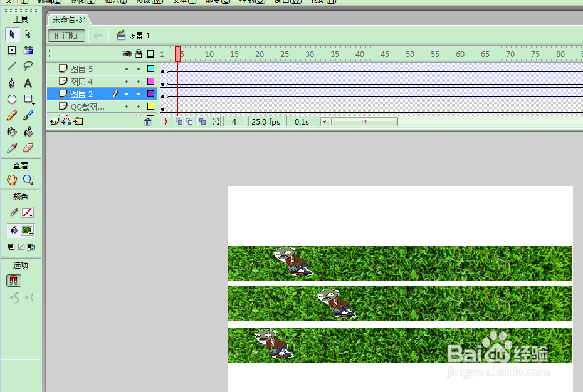
Task: Select the Line tool
Action: (x=12, y=66)
